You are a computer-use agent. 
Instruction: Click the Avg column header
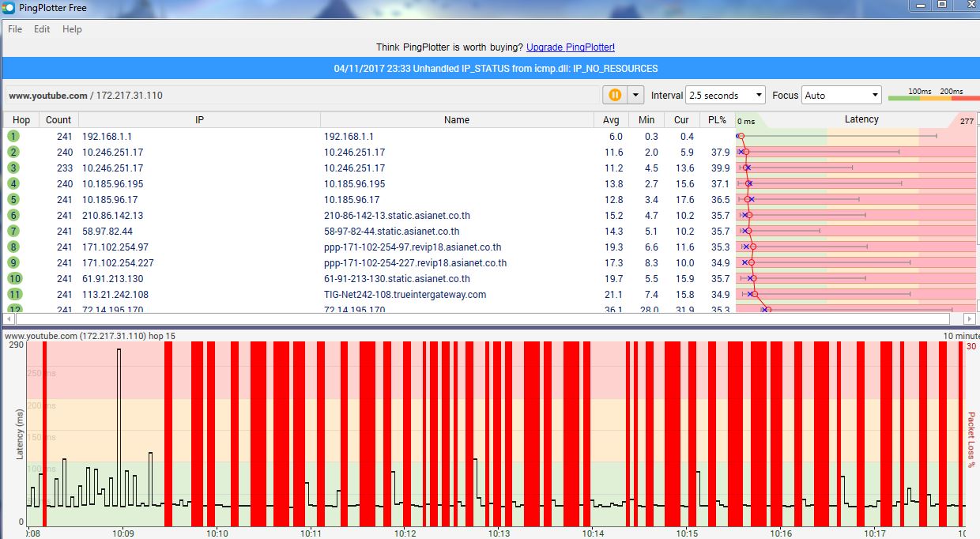(611, 120)
